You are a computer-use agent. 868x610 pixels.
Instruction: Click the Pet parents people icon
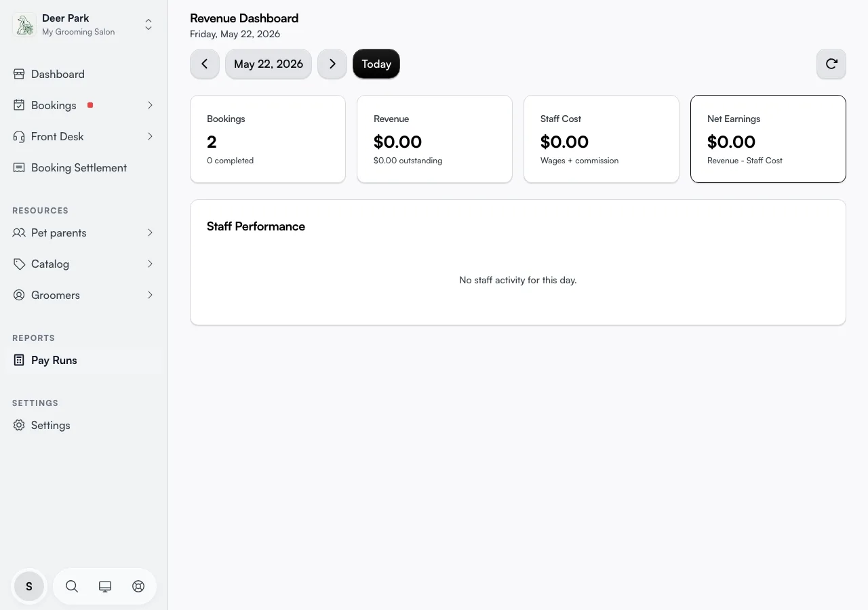[19, 232]
